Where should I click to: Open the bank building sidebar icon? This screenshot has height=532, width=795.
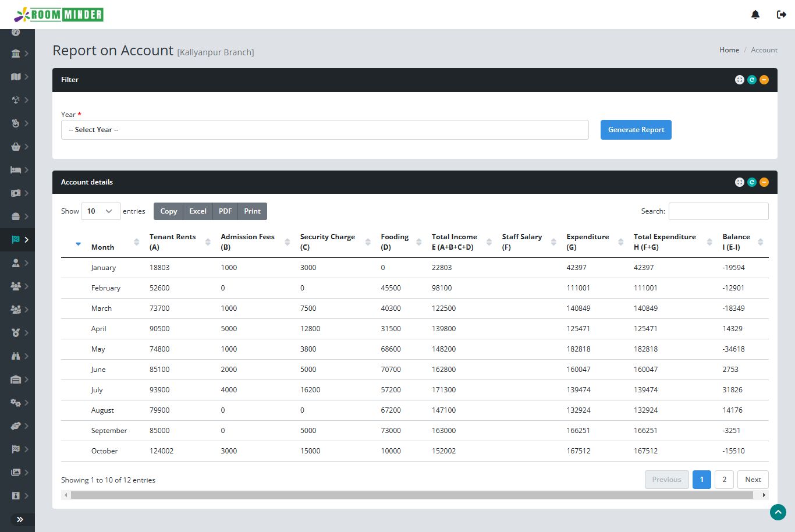(16, 54)
